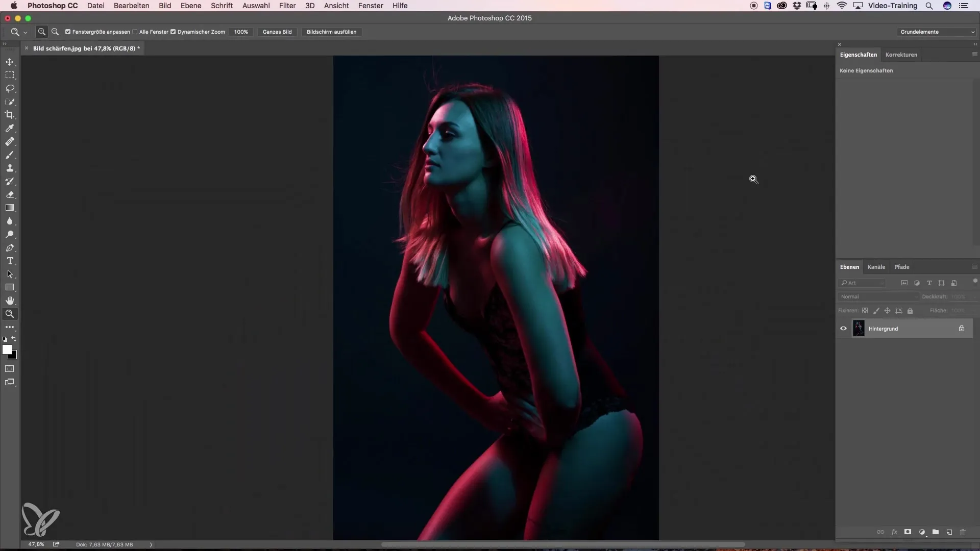The height and width of the screenshot is (551, 980).
Task: Select the Type tool
Action: coord(10,261)
